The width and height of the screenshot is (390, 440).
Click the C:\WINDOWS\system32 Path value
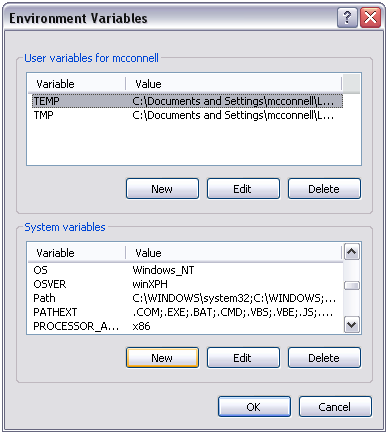pos(234,298)
